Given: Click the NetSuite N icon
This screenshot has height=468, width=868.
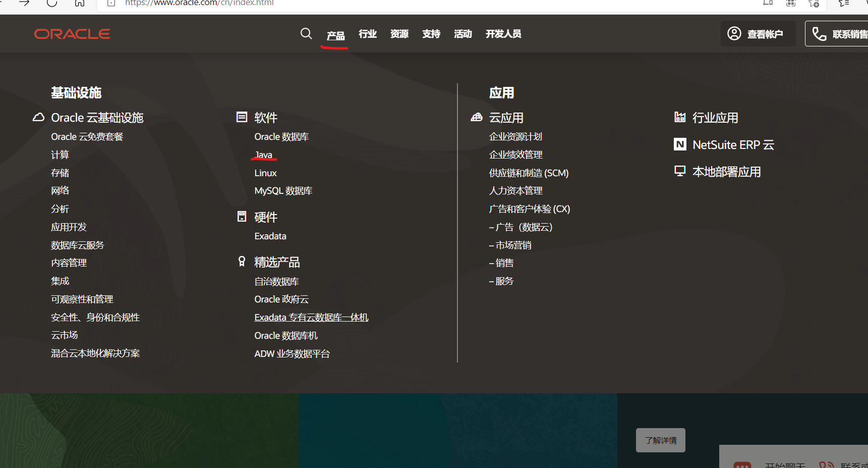Looking at the screenshot, I should (x=680, y=144).
